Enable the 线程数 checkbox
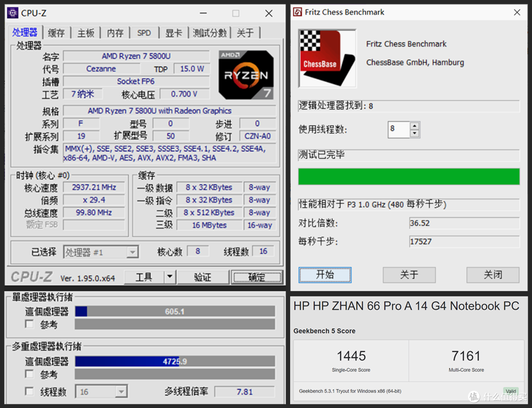532x408 pixels. click(x=30, y=392)
